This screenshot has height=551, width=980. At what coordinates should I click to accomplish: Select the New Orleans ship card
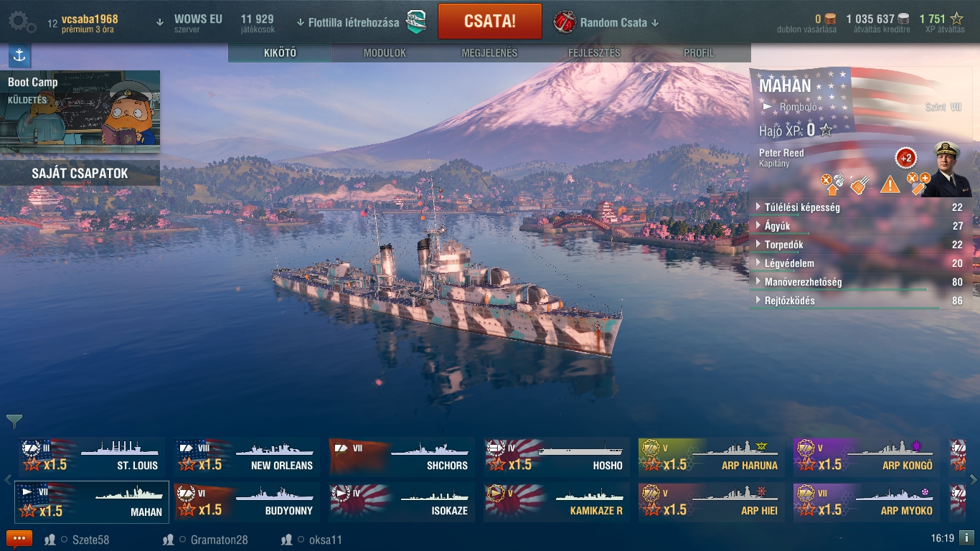pyautogui.click(x=246, y=456)
